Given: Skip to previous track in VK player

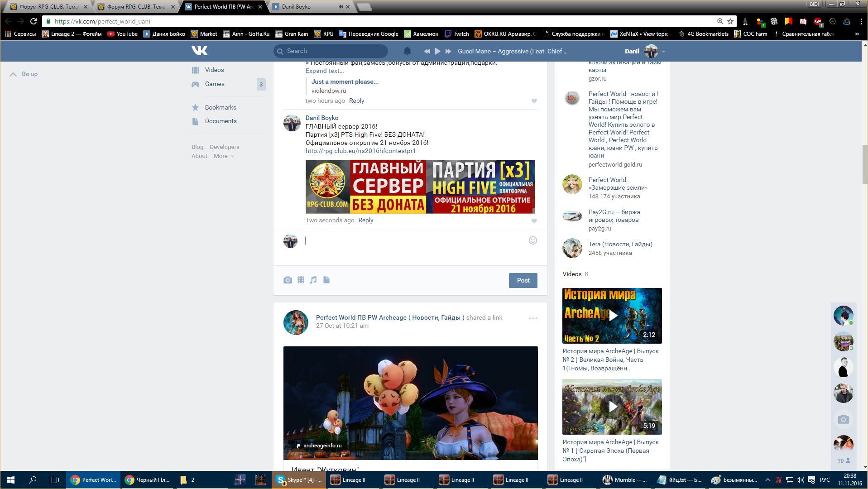Looking at the screenshot, I should point(427,51).
